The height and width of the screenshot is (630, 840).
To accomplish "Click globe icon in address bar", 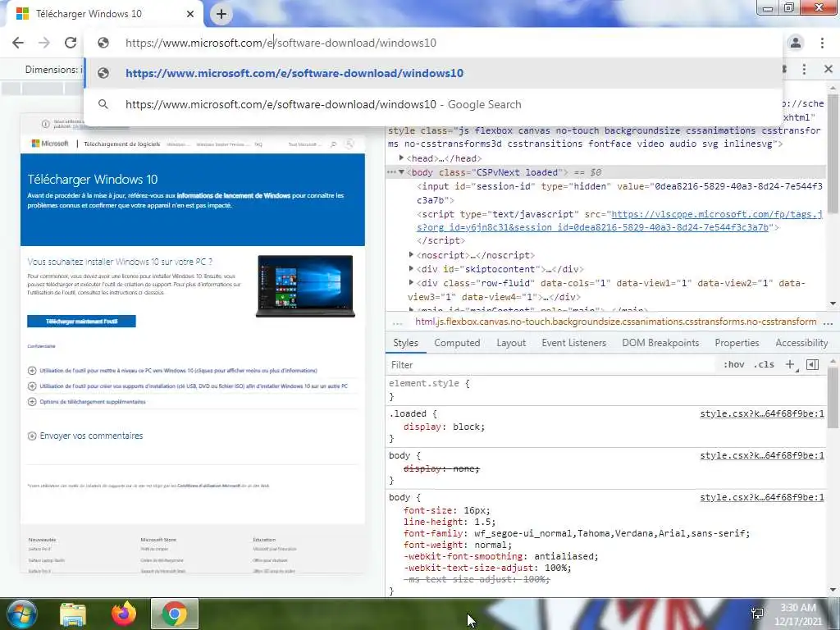I will tap(103, 43).
